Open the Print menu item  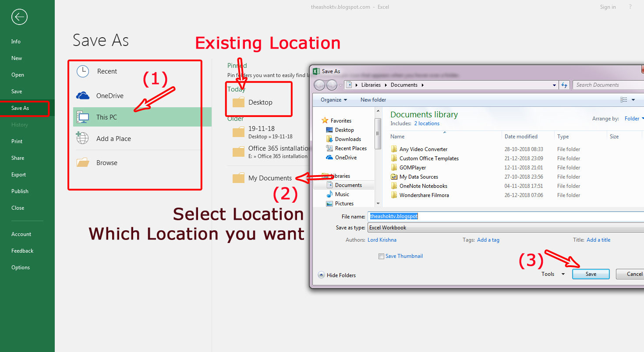pyautogui.click(x=17, y=141)
